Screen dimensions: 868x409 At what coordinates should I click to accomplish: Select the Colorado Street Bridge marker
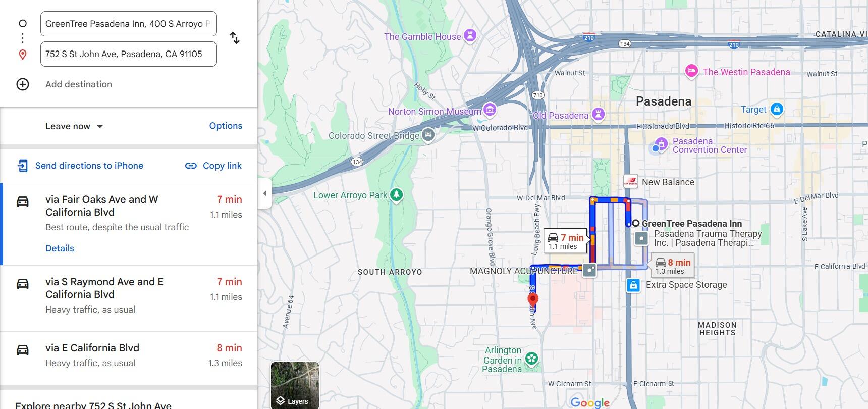pos(428,135)
